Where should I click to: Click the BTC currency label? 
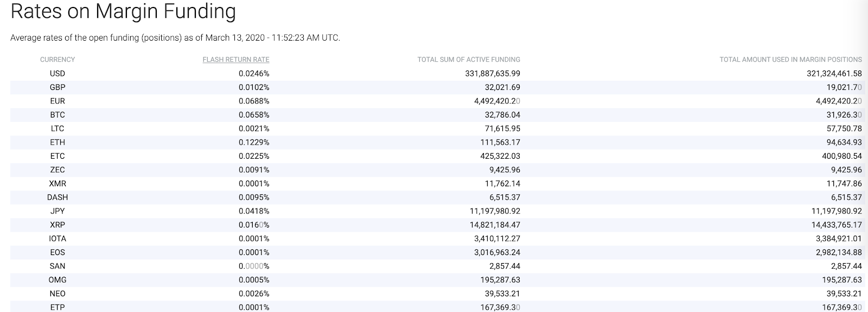58,115
